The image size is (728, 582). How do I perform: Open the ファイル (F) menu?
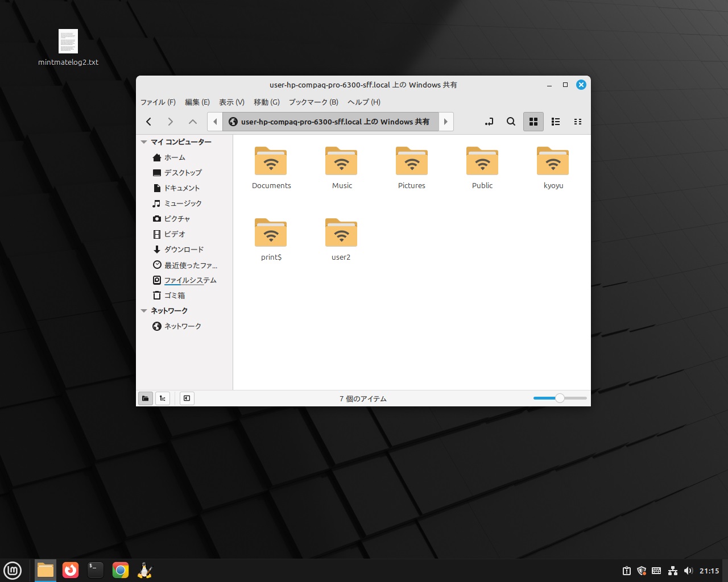[158, 102]
